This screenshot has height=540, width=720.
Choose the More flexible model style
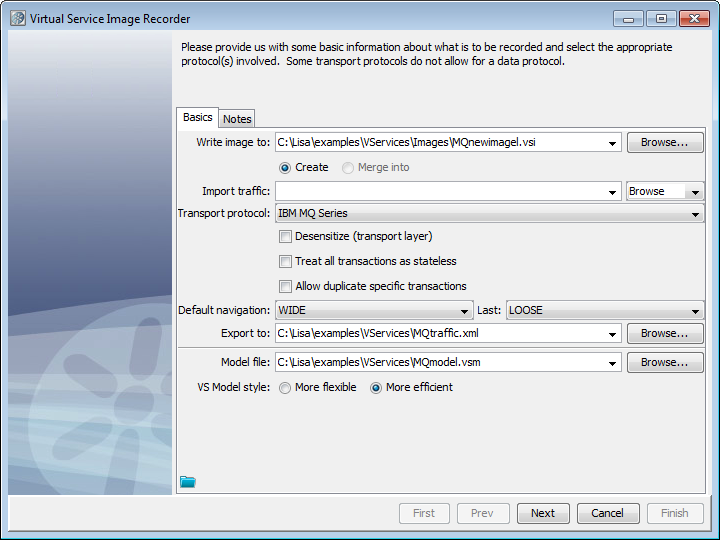tap(285, 388)
